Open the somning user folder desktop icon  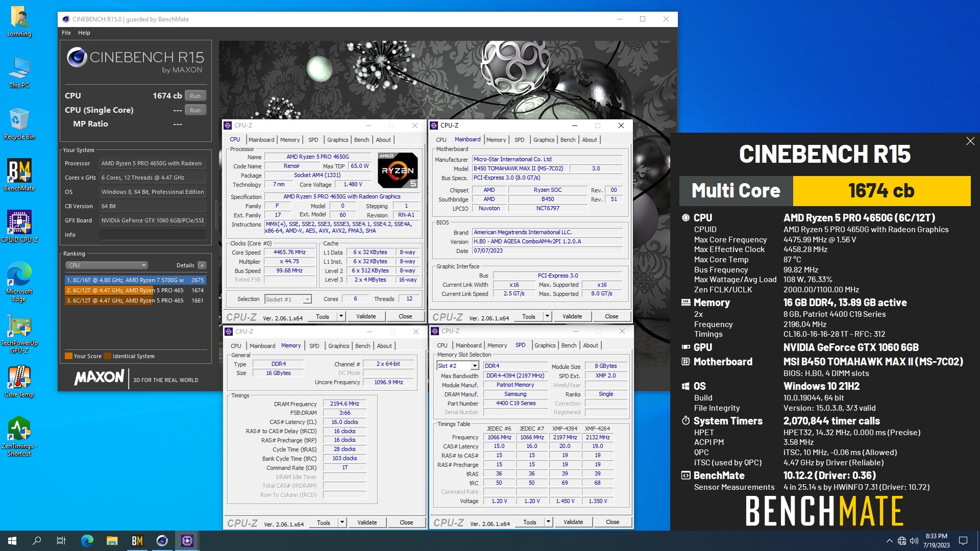coord(19,21)
